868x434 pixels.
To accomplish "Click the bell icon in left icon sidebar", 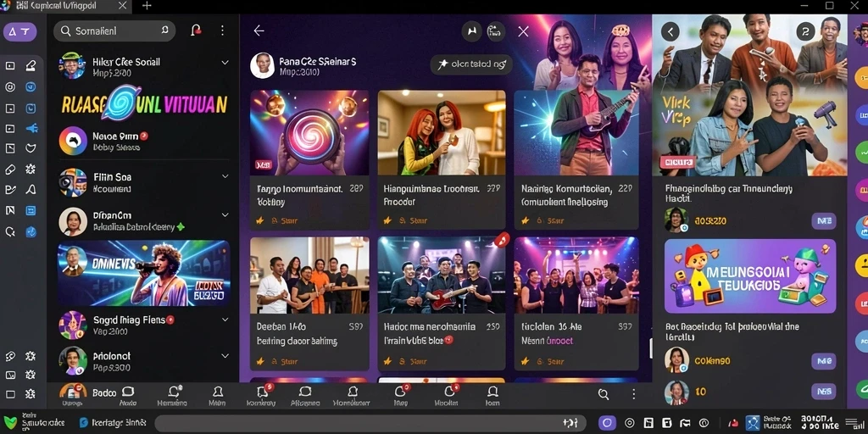I will (x=31, y=190).
